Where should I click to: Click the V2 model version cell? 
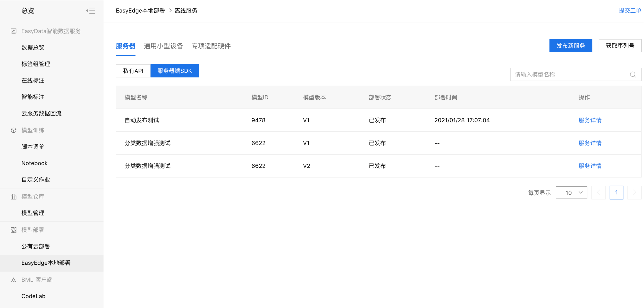click(306, 166)
